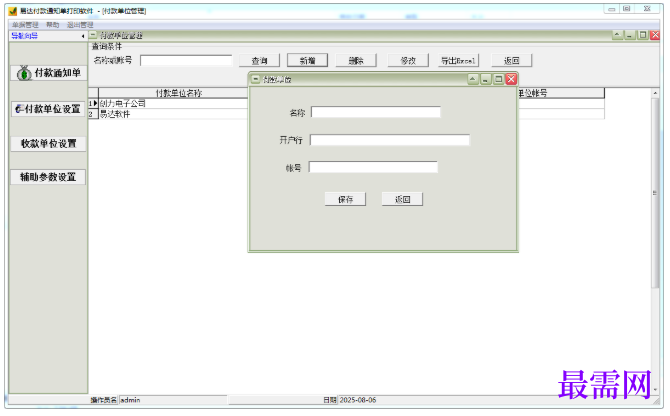
Task: Click the application icon in title bar
Action: pyautogui.click(x=13, y=11)
